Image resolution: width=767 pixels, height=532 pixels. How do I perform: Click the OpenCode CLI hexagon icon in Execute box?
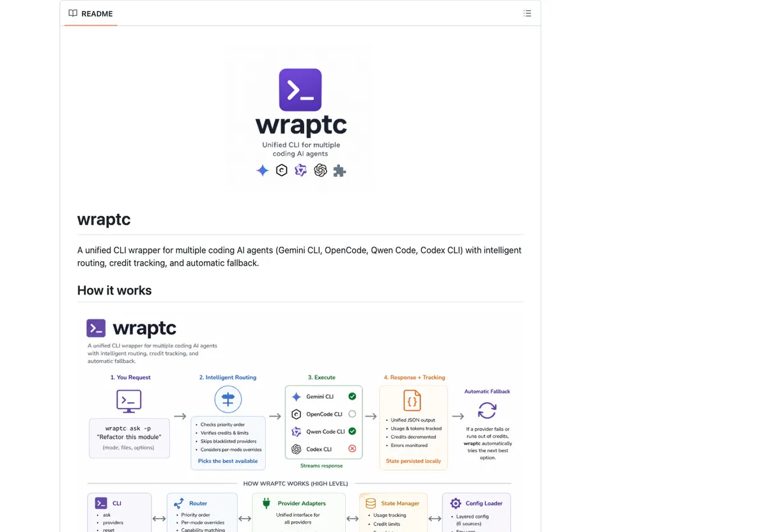[297, 414]
